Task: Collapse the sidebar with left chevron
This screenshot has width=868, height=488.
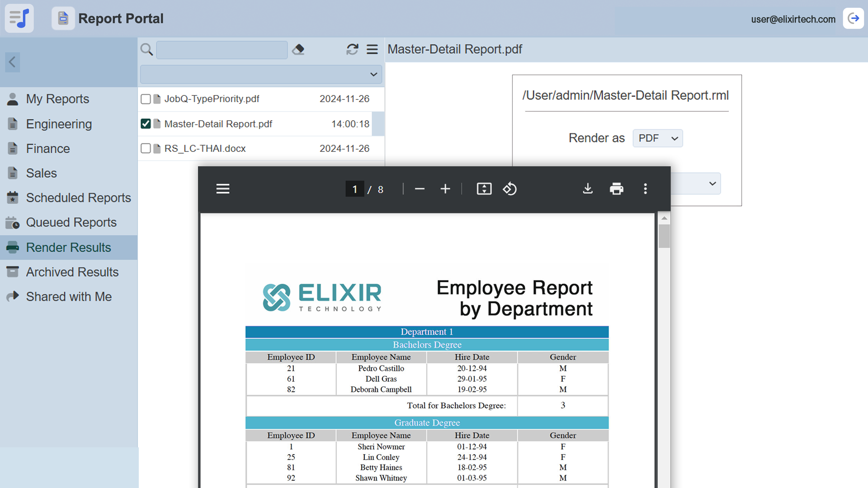Action: click(12, 62)
